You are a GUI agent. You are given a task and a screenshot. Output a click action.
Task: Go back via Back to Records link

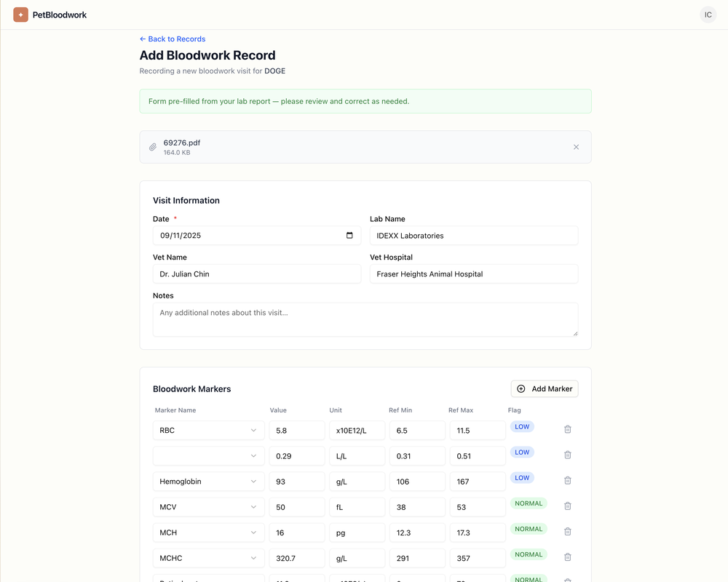pyautogui.click(x=173, y=39)
